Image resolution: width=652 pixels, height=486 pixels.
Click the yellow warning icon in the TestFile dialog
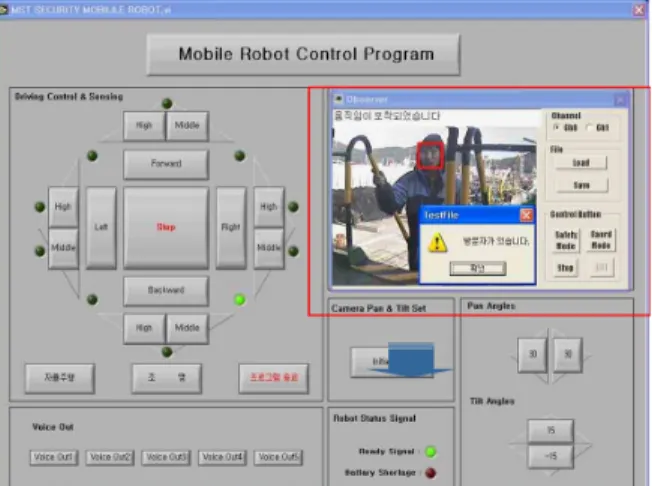click(x=437, y=242)
